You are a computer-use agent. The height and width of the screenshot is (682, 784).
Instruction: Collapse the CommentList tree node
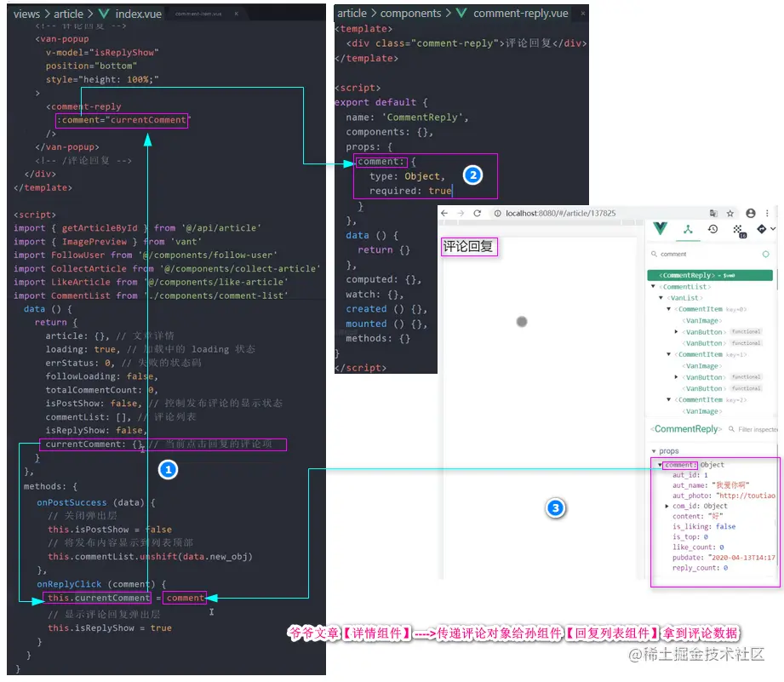pos(653,286)
